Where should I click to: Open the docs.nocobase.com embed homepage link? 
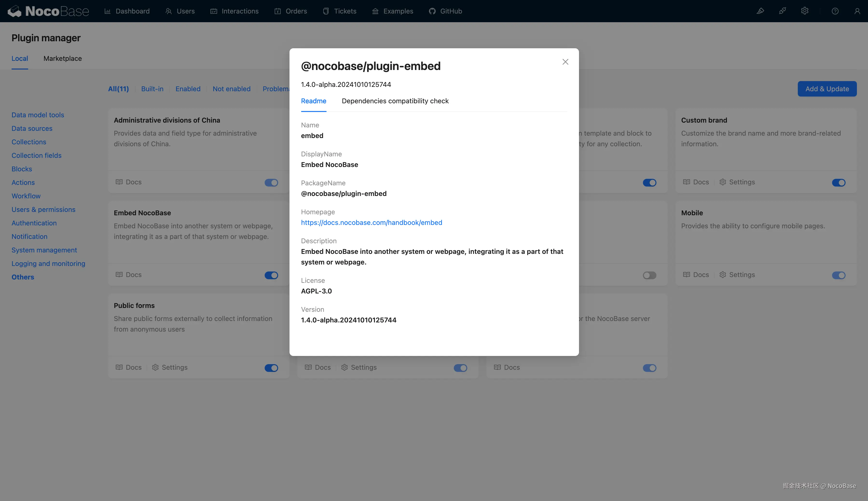pos(372,223)
